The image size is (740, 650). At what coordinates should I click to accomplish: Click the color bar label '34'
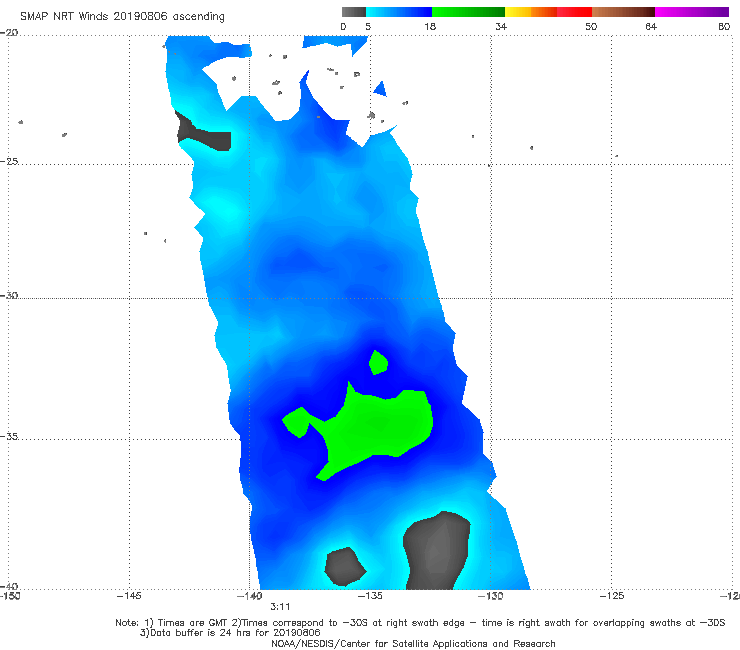(501, 27)
